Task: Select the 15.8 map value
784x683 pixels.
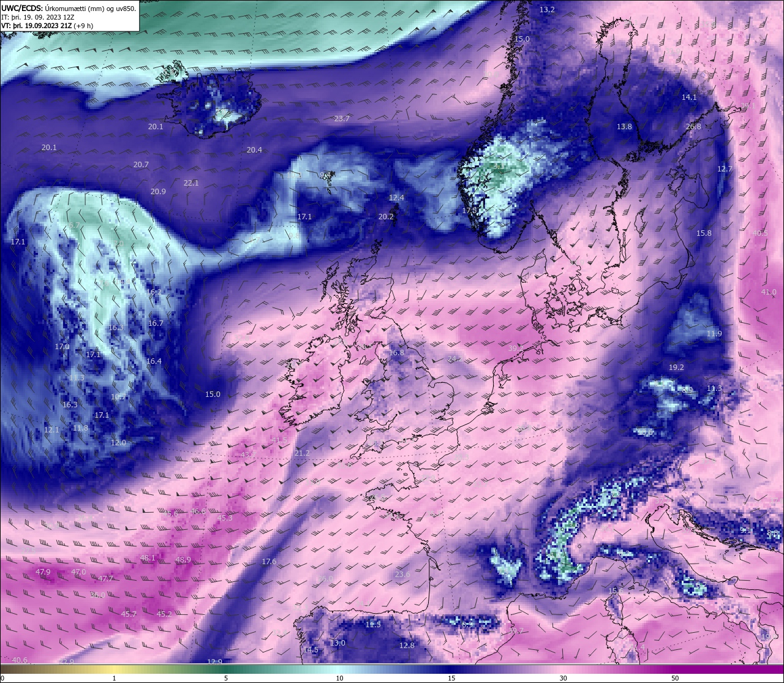Action: [x=704, y=233]
